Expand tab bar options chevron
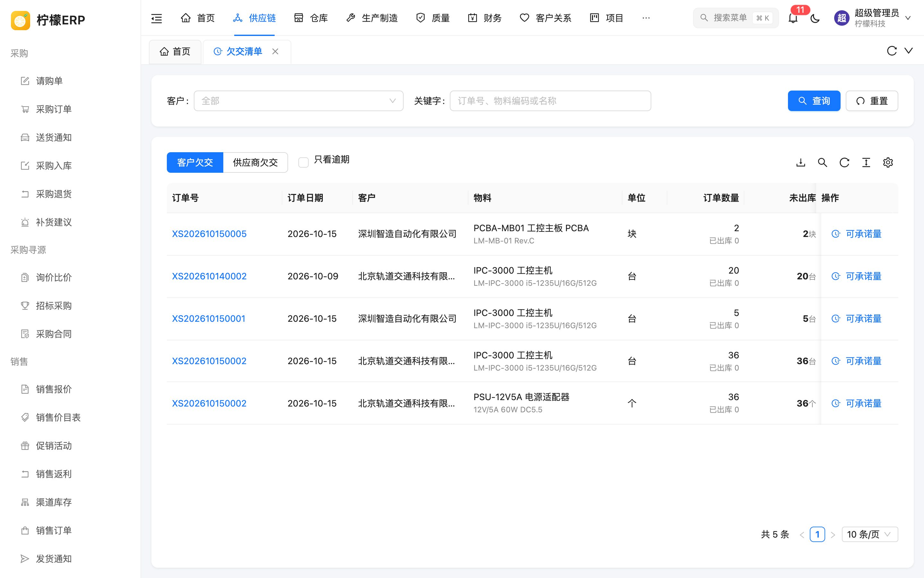The image size is (924, 578). (909, 51)
